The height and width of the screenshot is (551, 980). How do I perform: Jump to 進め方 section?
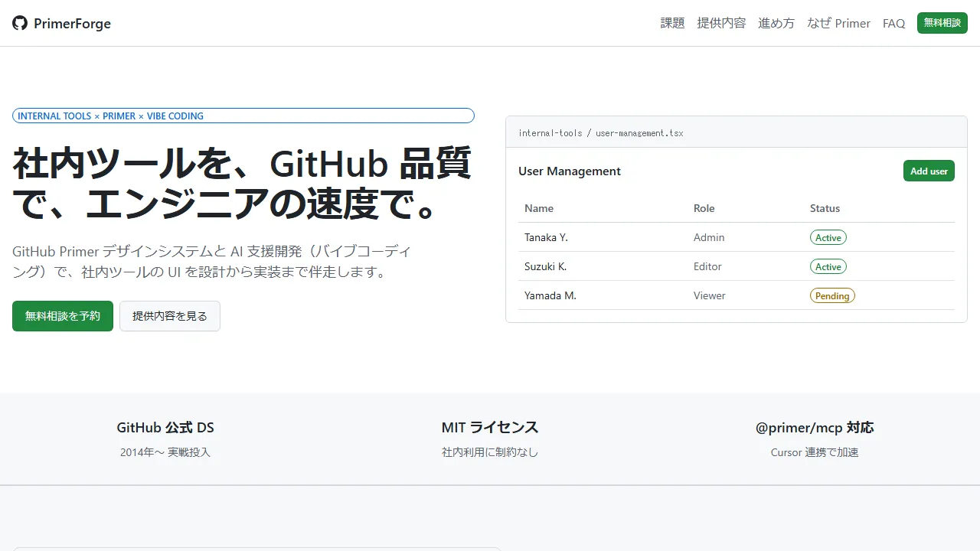(776, 23)
